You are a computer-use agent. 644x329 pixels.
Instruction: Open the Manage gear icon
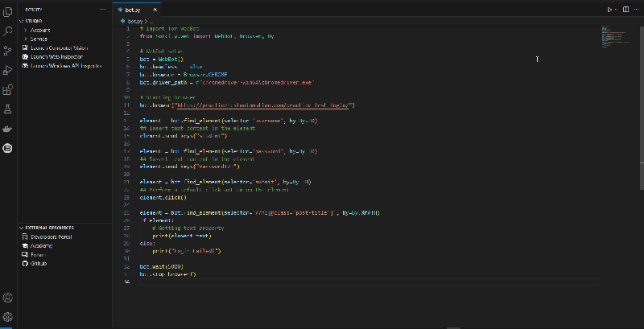pos(8,317)
